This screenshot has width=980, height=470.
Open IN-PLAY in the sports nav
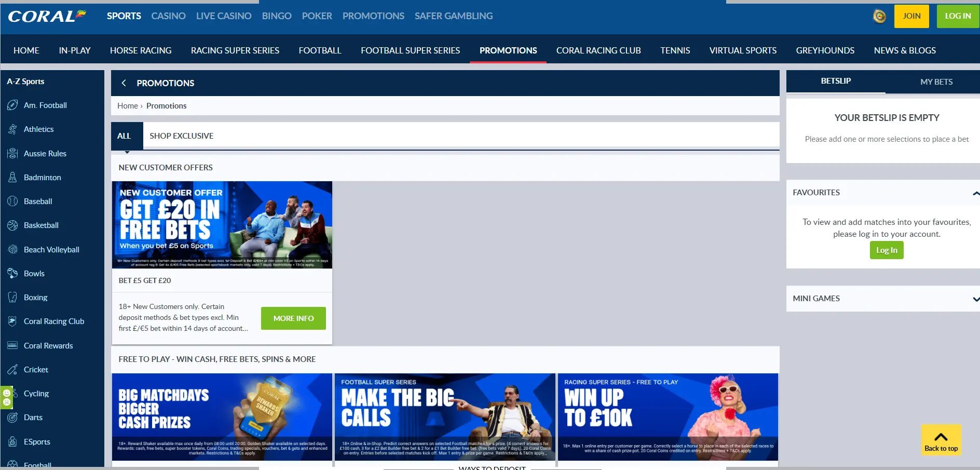(x=75, y=50)
